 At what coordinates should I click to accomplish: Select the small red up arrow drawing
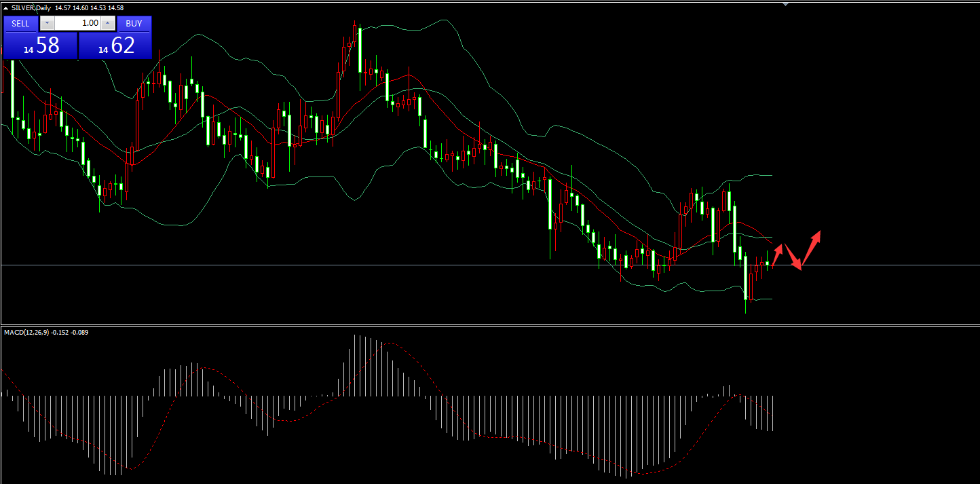777,255
